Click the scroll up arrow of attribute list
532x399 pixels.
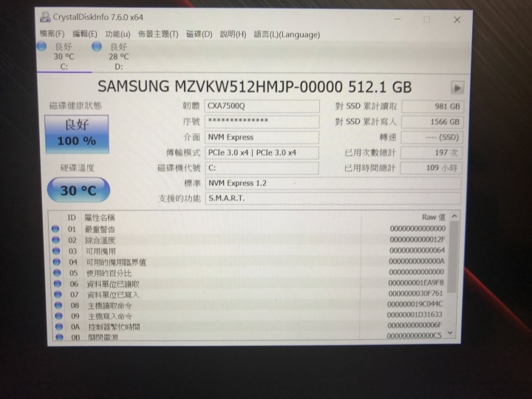point(454,216)
